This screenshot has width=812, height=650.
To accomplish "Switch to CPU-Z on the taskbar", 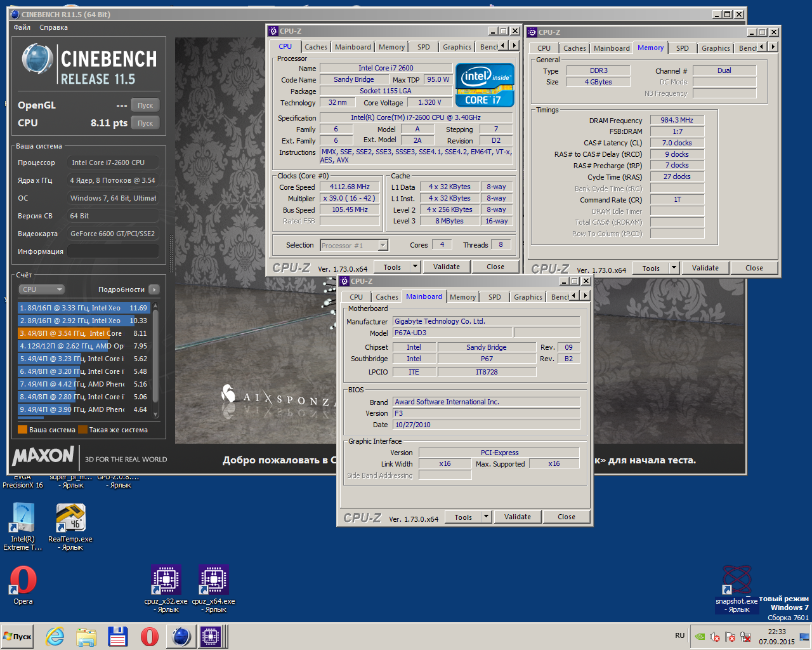I will pyautogui.click(x=211, y=637).
